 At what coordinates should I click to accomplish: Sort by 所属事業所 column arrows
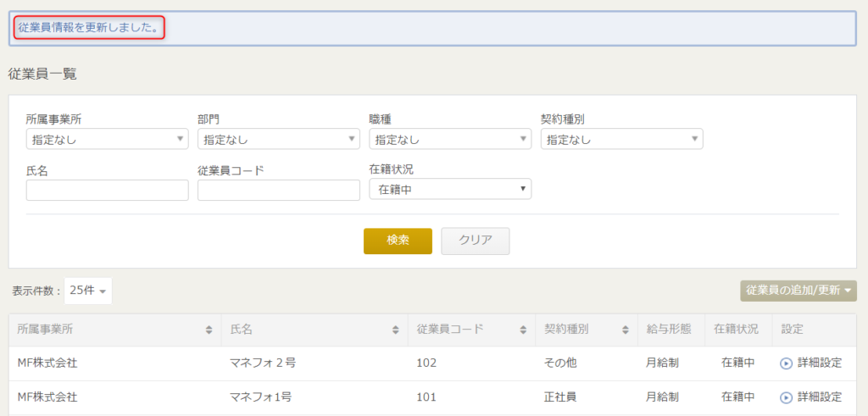[209, 330]
